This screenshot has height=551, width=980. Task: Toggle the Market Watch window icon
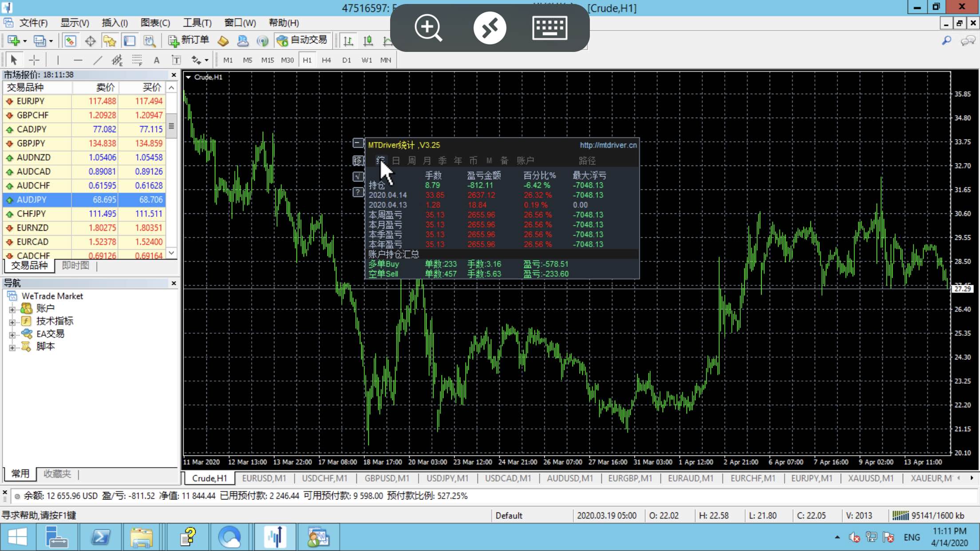click(70, 41)
